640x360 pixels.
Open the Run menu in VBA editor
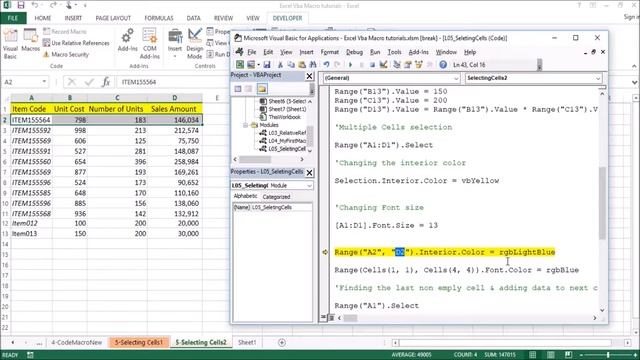click(375, 52)
